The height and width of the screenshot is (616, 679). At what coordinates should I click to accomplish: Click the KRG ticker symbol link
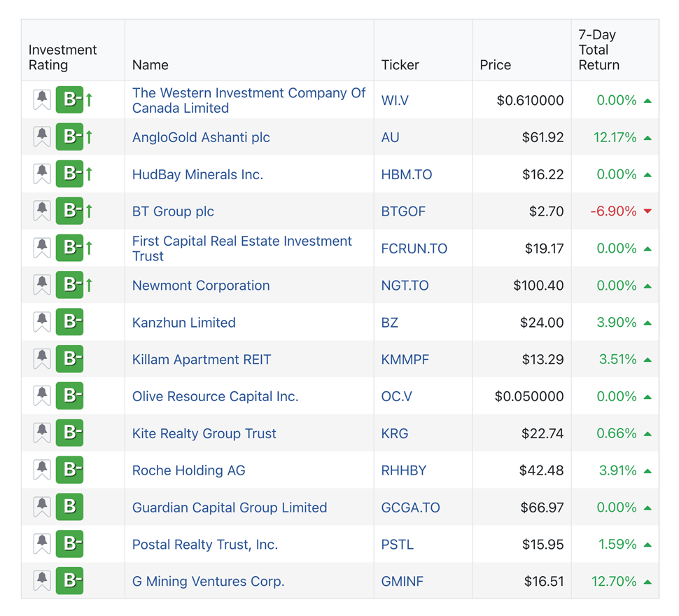tap(395, 433)
